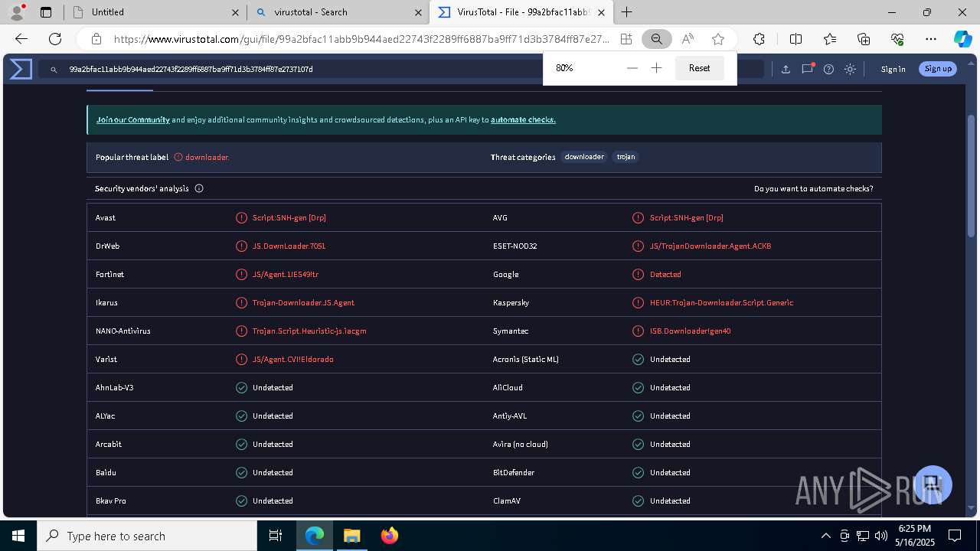The image size is (980, 551).
Task: Open the favorites list icon
Action: (x=830, y=39)
